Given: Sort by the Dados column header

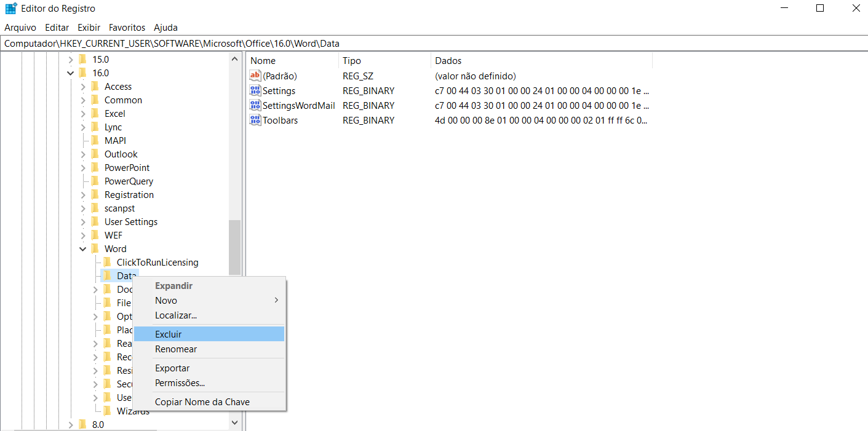Looking at the screenshot, I should [x=541, y=61].
